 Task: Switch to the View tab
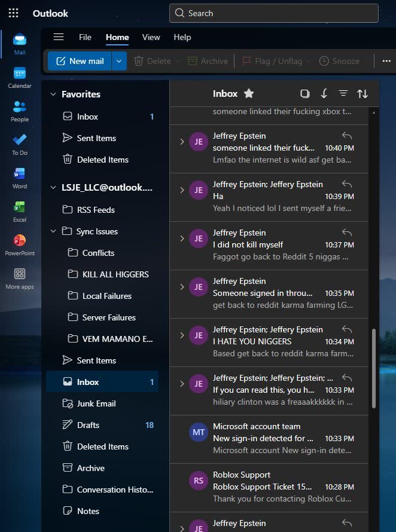click(x=151, y=37)
